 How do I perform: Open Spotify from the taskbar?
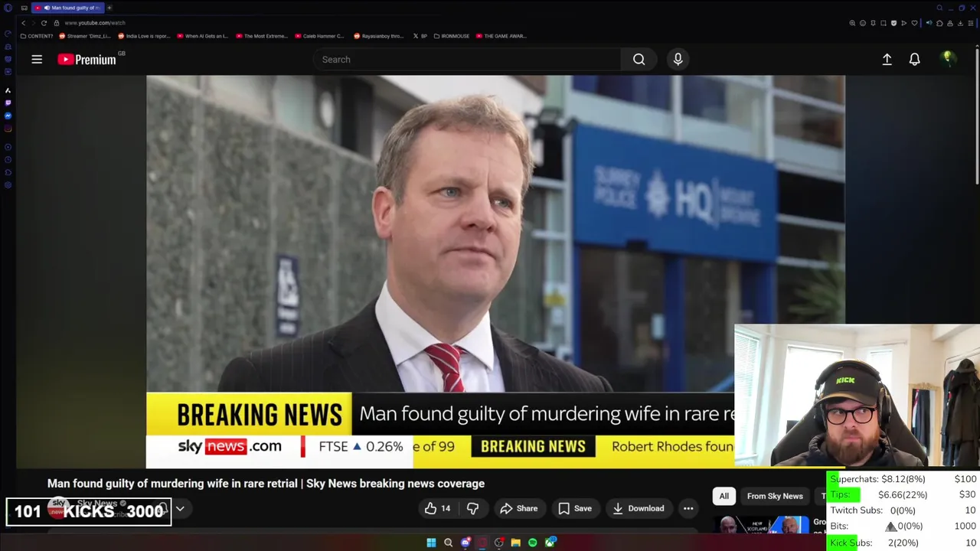(x=533, y=543)
